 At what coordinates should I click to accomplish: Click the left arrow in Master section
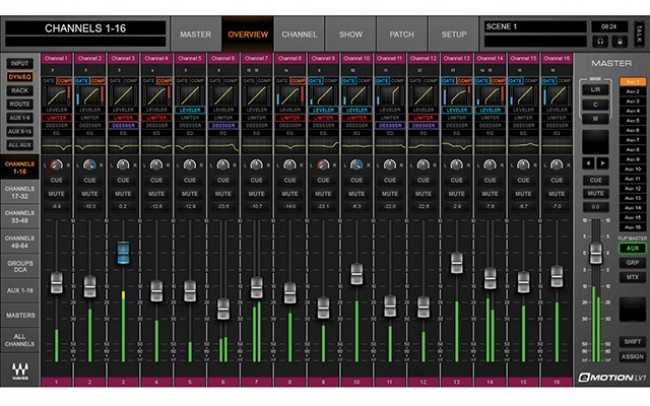[588, 162]
